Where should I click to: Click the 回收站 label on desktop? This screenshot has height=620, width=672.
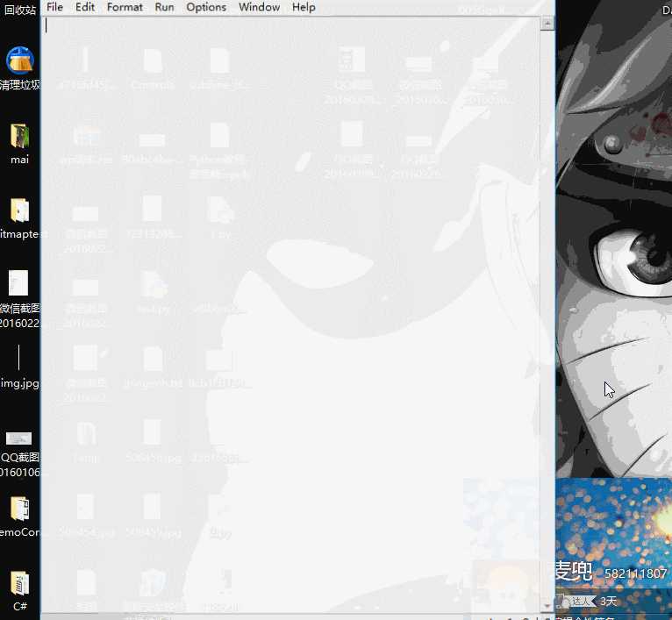click(x=19, y=9)
